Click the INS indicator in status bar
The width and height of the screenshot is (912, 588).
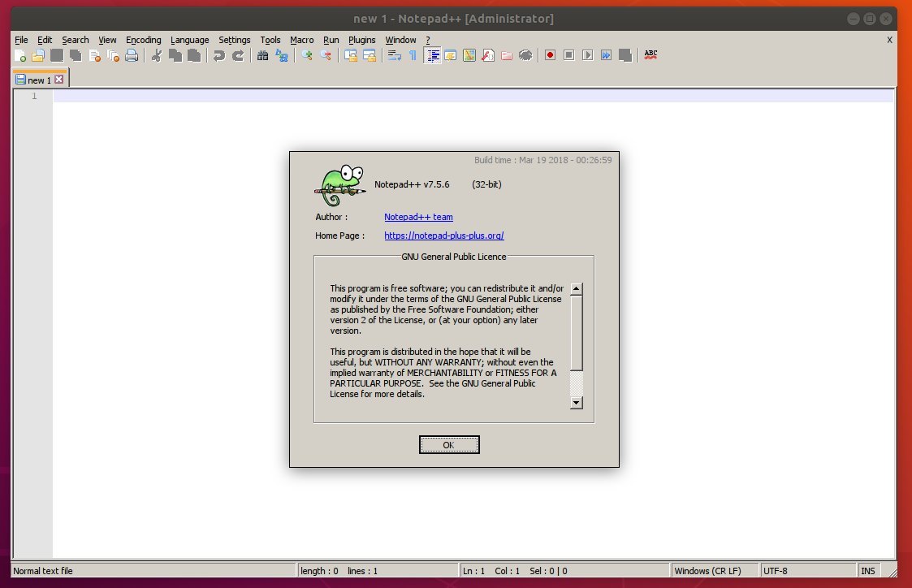[x=868, y=571]
